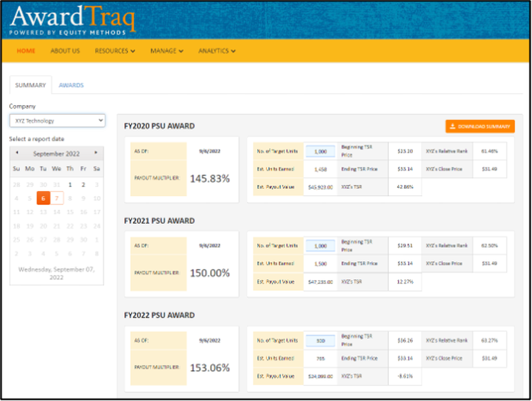Switch to the Awards tab
This screenshot has width=532, height=401.
coord(71,85)
